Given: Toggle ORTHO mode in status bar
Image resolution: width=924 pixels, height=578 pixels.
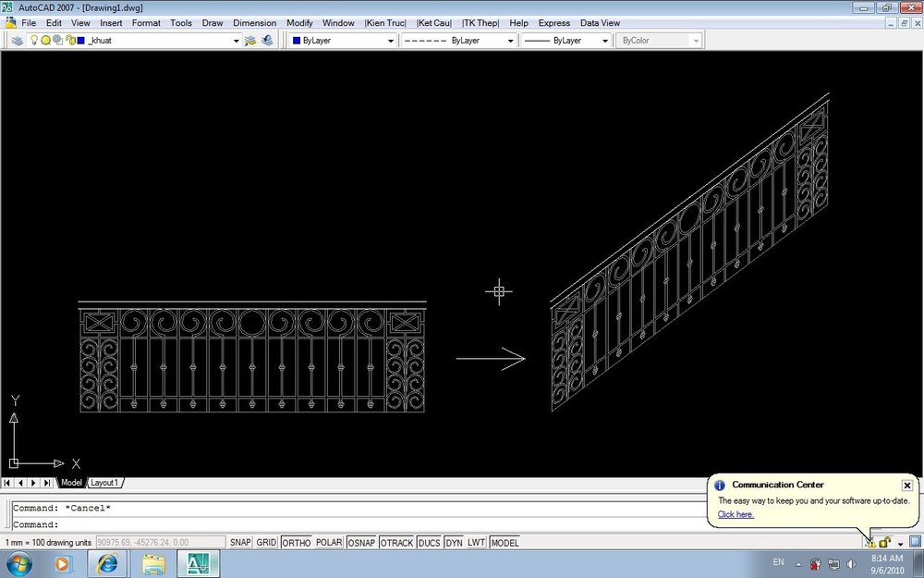Looking at the screenshot, I should [x=297, y=543].
